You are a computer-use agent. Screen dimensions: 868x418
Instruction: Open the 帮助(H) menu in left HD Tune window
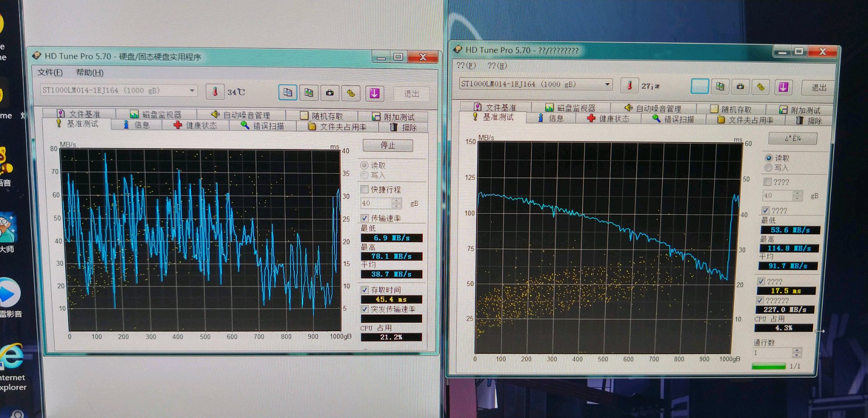(90, 72)
